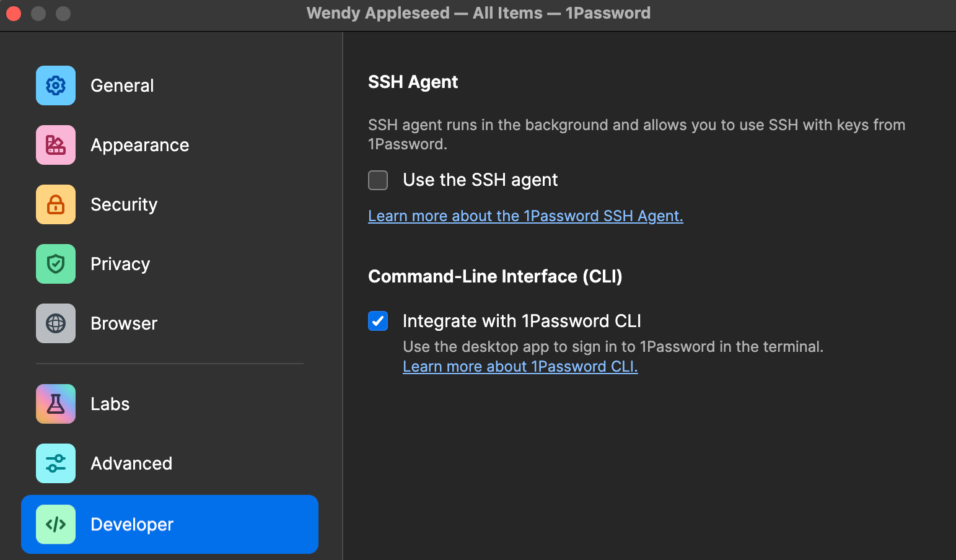Uncheck Integrate with 1Password CLI
This screenshot has width=956, height=560.
point(378,321)
